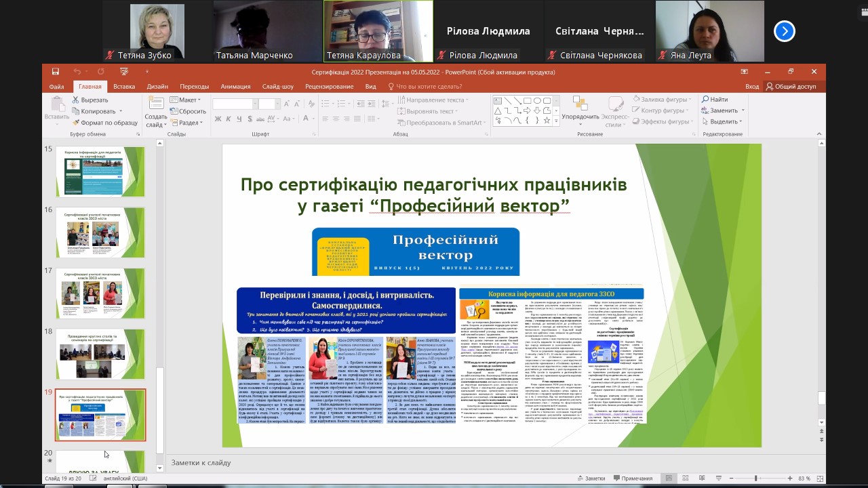Open the Копировать dropdown arrow

(x=121, y=111)
